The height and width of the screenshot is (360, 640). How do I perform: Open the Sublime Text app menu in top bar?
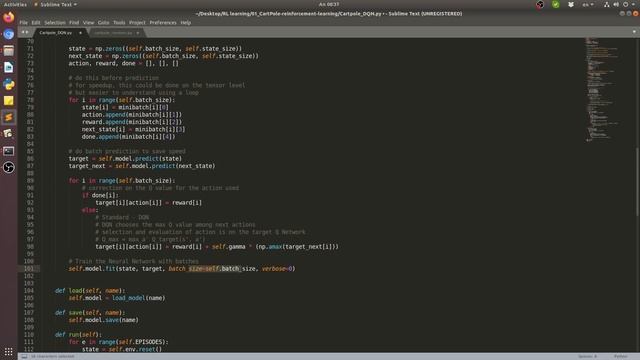point(56,4)
